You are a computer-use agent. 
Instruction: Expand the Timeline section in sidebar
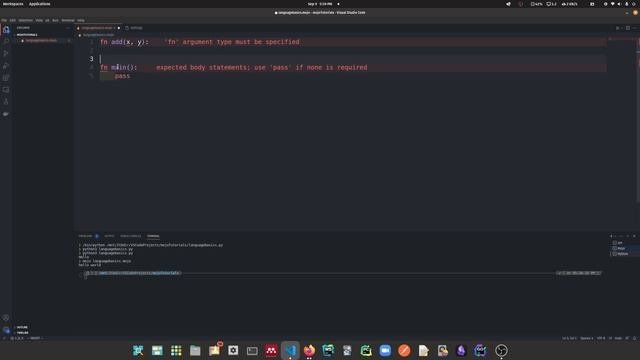point(22,333)
